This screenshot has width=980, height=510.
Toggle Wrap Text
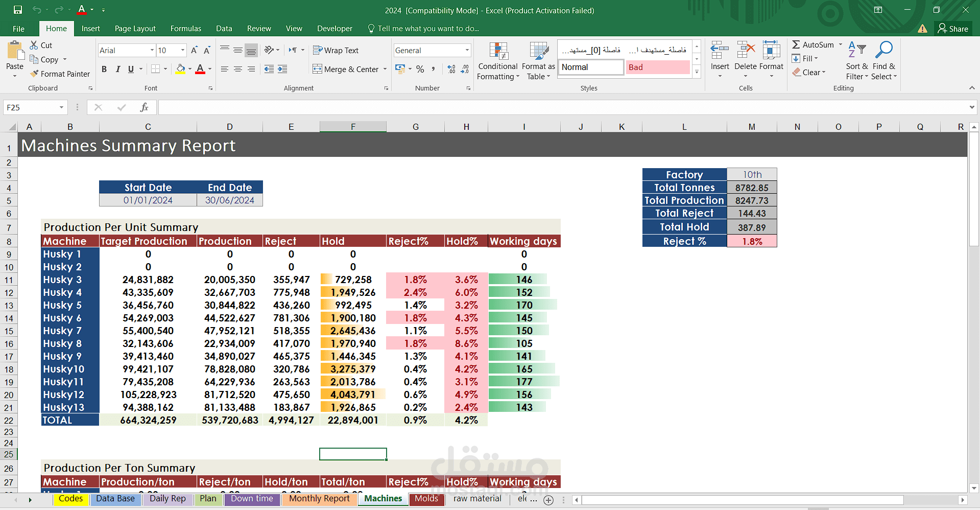click(x=336, y=50)
